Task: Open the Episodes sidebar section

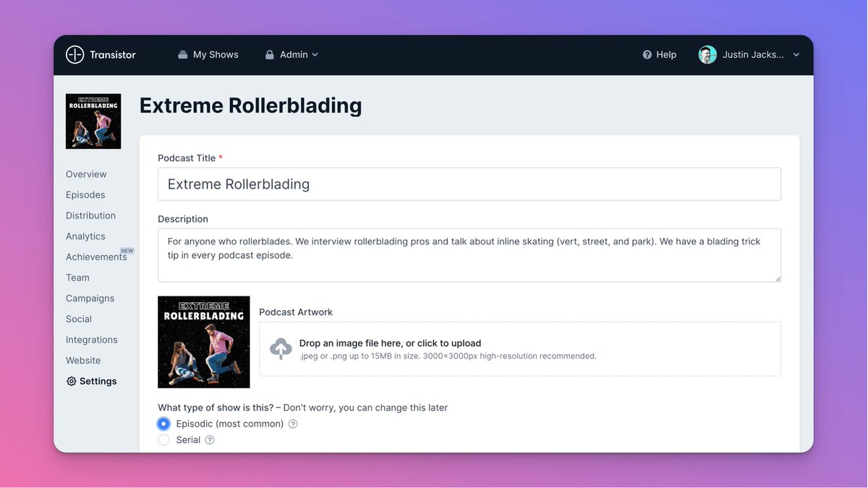Action: pyautogui.click(x=85, y=195)
